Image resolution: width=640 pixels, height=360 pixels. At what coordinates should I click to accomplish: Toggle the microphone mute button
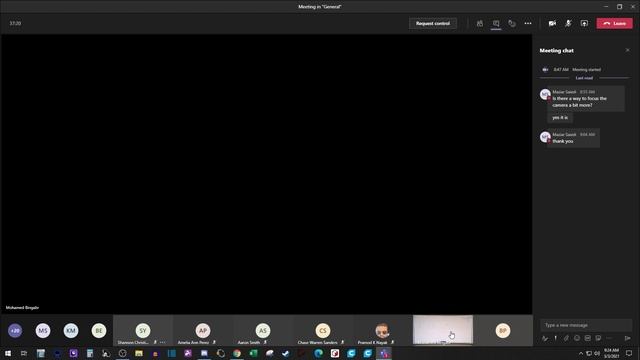pos(568,23)
